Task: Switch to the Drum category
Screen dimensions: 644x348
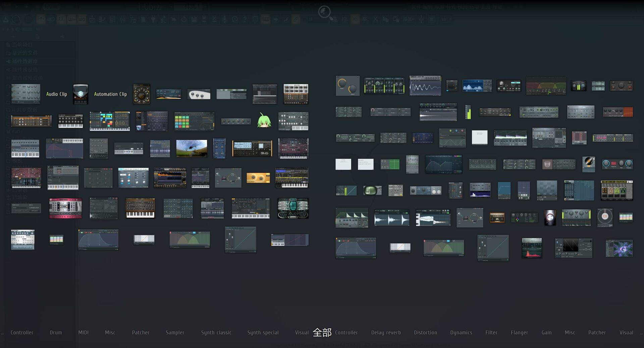Action: [56, 333]
